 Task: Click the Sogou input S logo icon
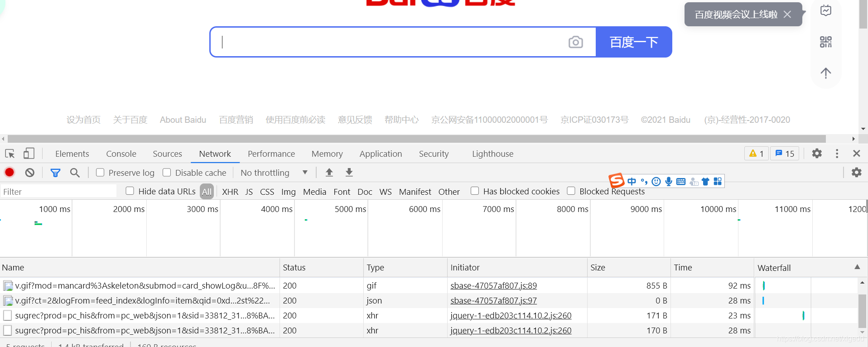pos(616,180)
